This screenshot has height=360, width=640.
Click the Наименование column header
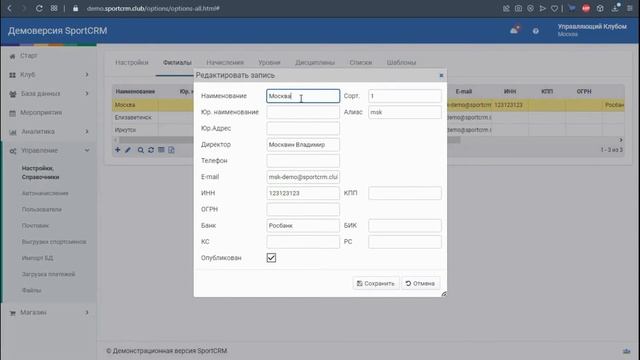[x=135, y=91]
